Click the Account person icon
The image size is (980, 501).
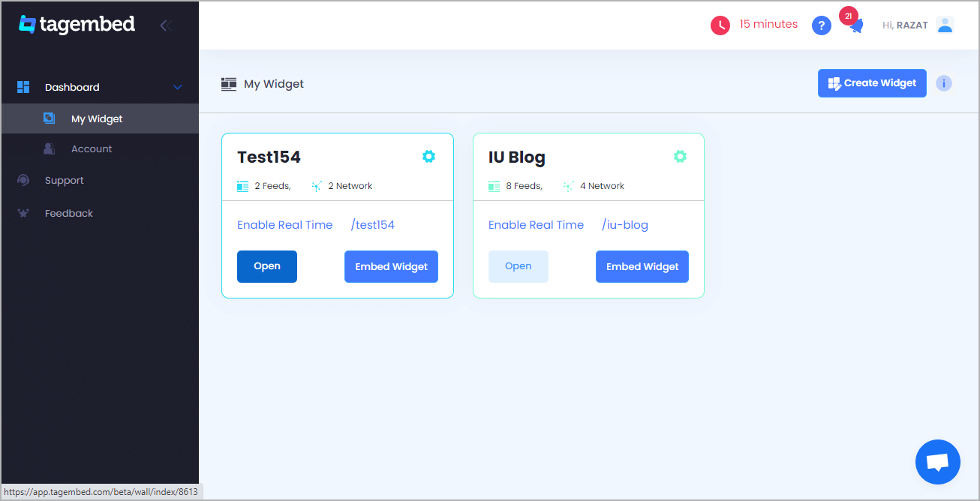[50, 148]
